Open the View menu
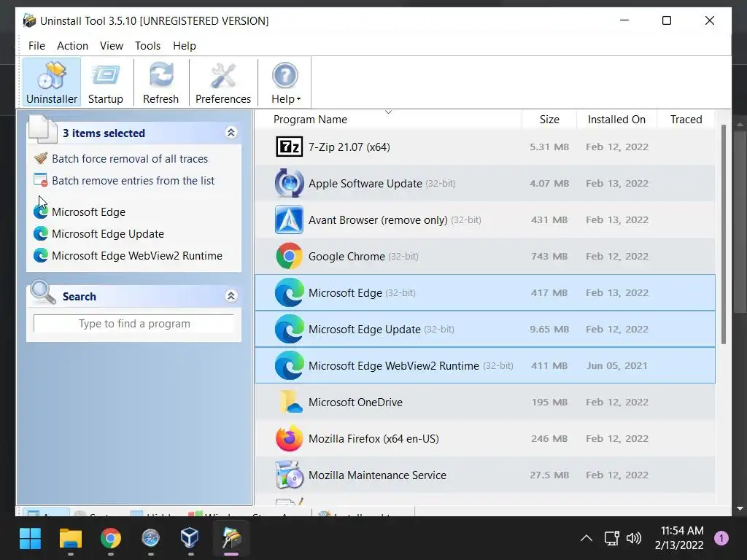Screen dimensions: 747x560 [112, 46]
